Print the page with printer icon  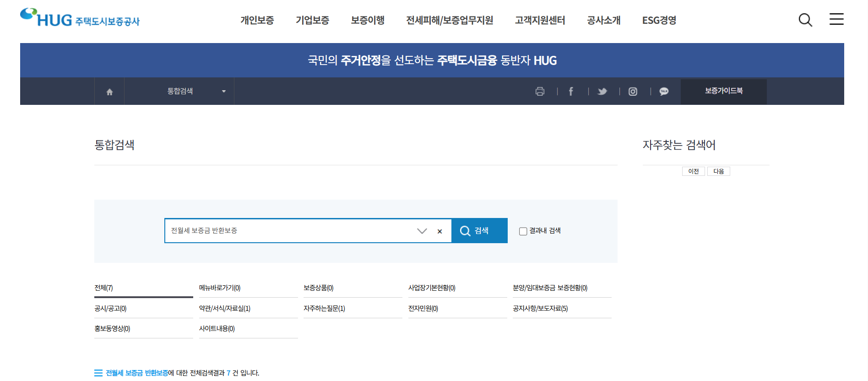pyautogui.click(x=540, y=92)
